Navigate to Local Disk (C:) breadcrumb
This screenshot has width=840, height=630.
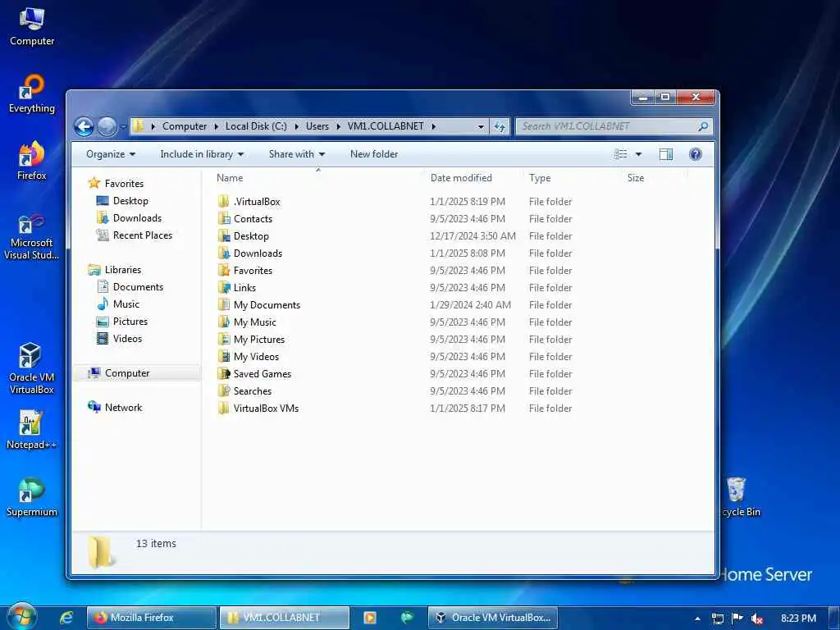(256, 126)
